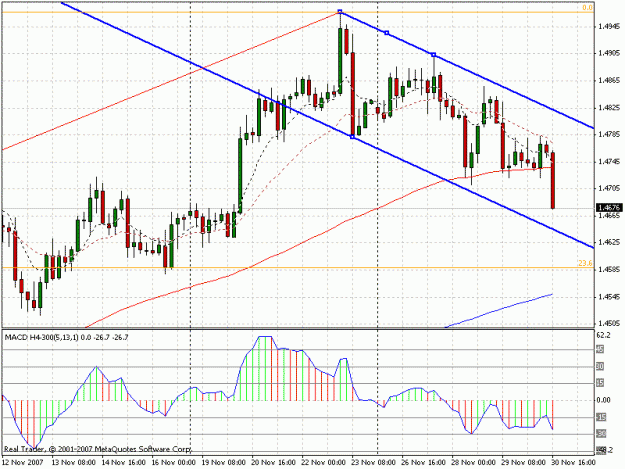Image resolution: width=625 pixels, height=469 pixels.
Task: Click the 16 Nov 00:00 time label
Action: tap(174, 462)
